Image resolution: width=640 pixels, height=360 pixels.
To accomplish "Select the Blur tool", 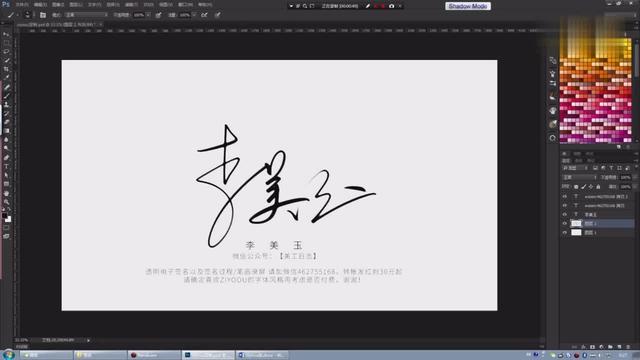I will coord(6,140).
